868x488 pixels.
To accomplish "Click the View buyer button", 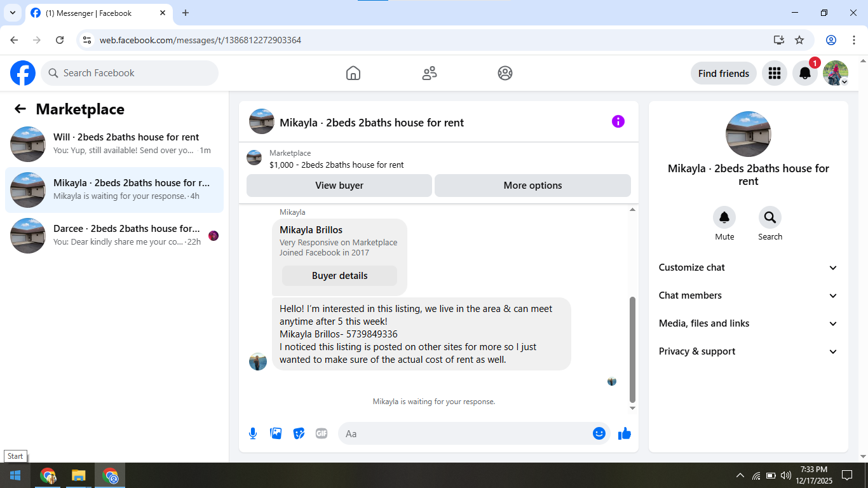I will click(339, 186).
